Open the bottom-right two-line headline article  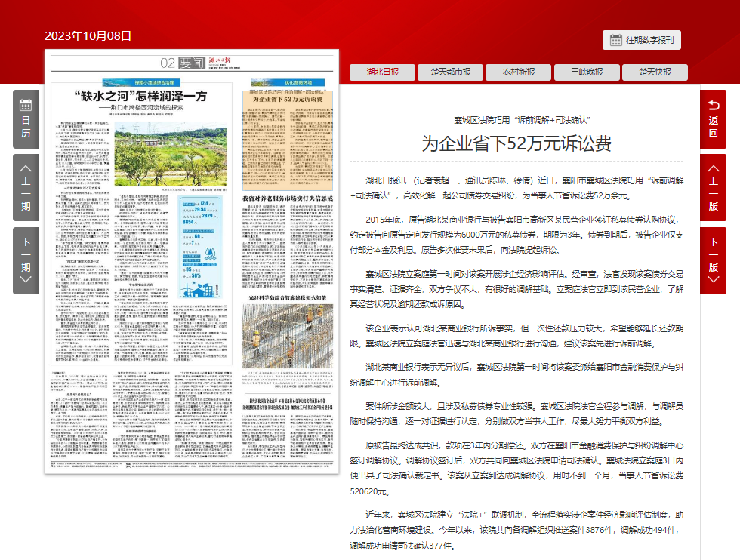(x=288, y=404)
